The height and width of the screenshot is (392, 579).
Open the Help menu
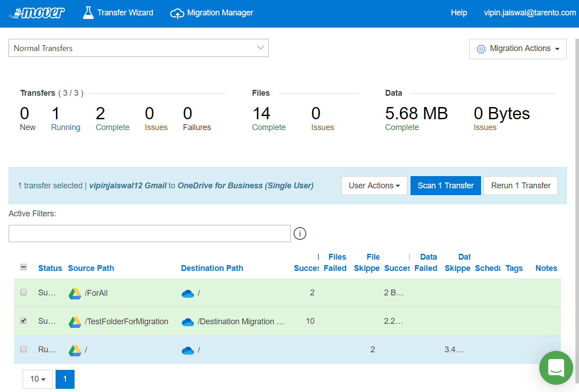459,12
